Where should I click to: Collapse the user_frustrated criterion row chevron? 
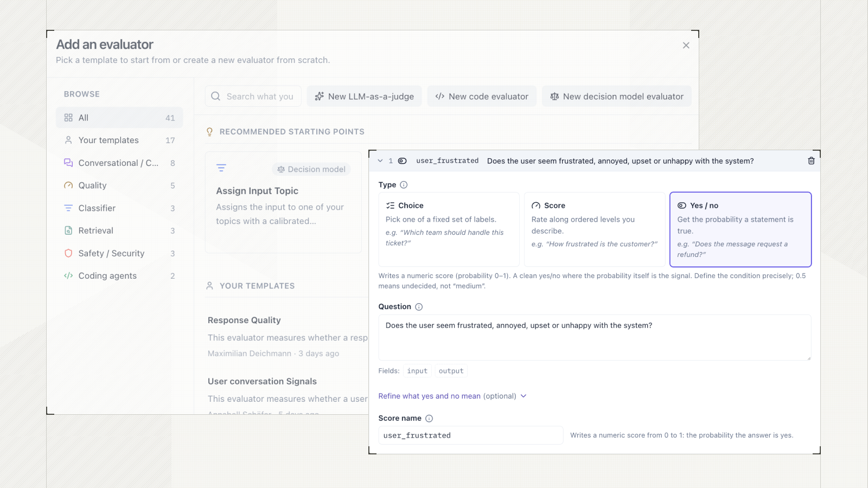380,161
